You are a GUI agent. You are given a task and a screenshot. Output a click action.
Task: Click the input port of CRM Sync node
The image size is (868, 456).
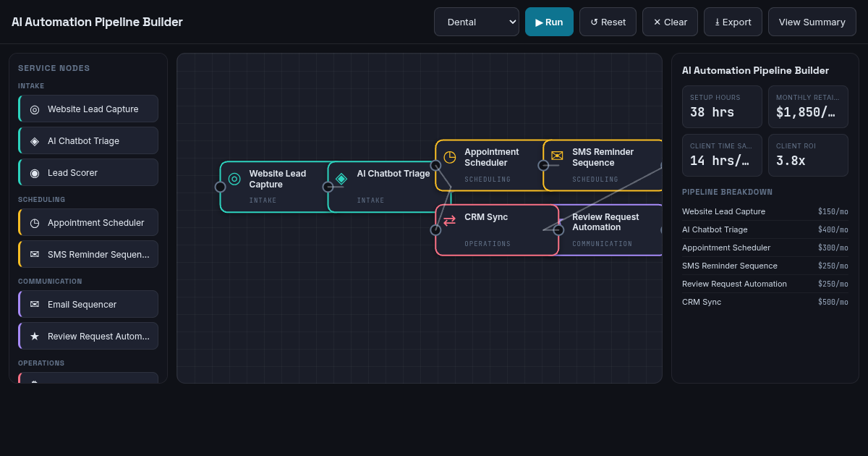(x=435, y=230)
